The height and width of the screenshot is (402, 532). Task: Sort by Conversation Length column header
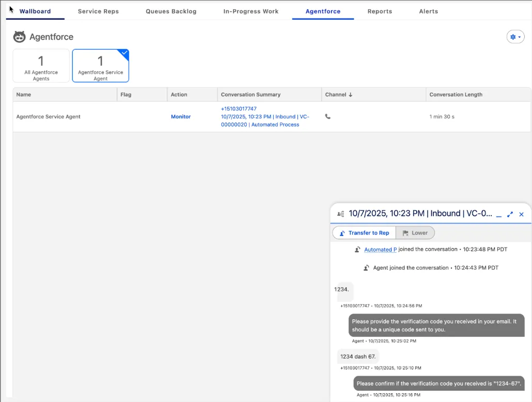coord(456,95)
